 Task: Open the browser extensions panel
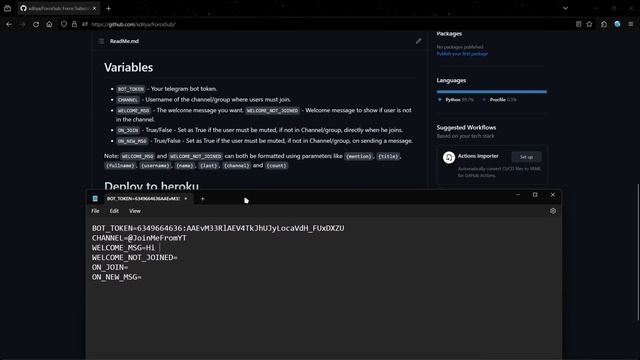tap(604, 24)
